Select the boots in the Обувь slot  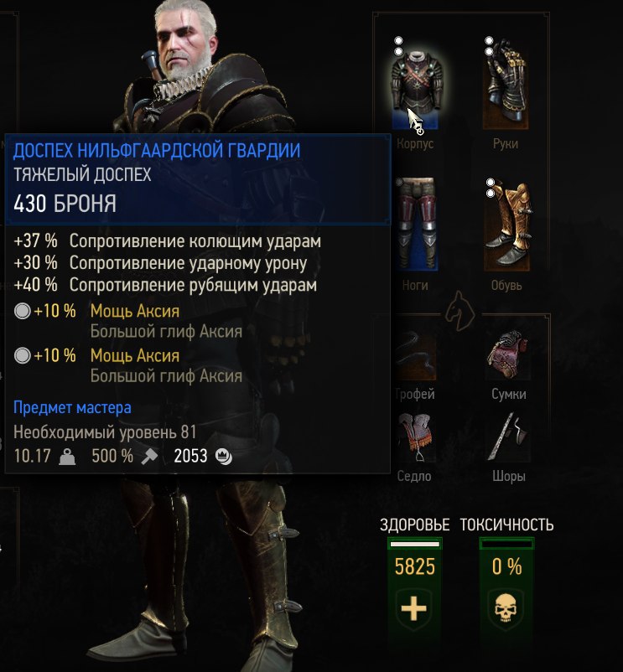(x=506, y=226)
